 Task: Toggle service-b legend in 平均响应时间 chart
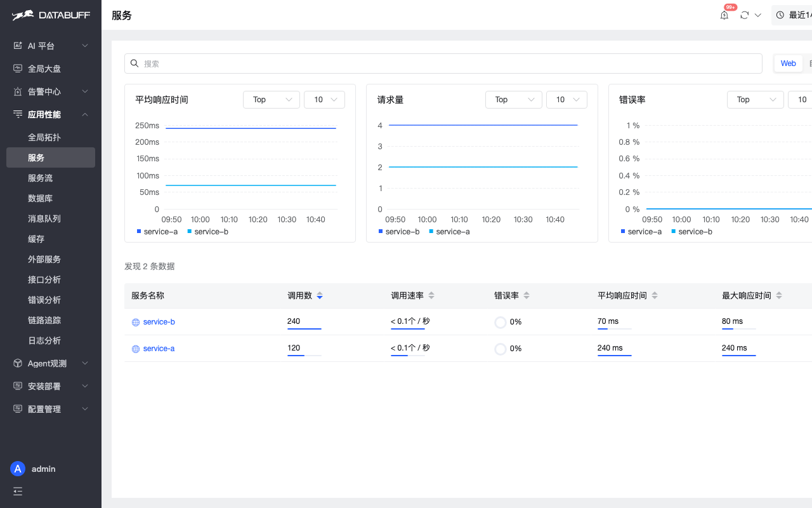[208, 232]
